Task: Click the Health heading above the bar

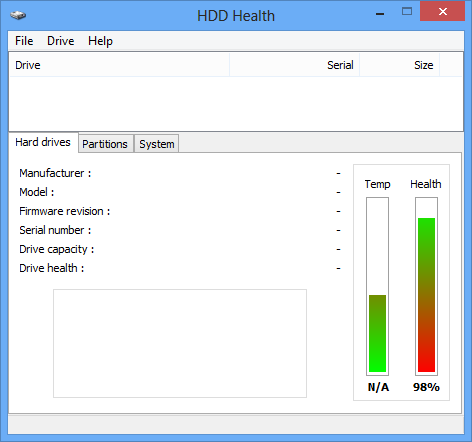Action: (426, 184)
